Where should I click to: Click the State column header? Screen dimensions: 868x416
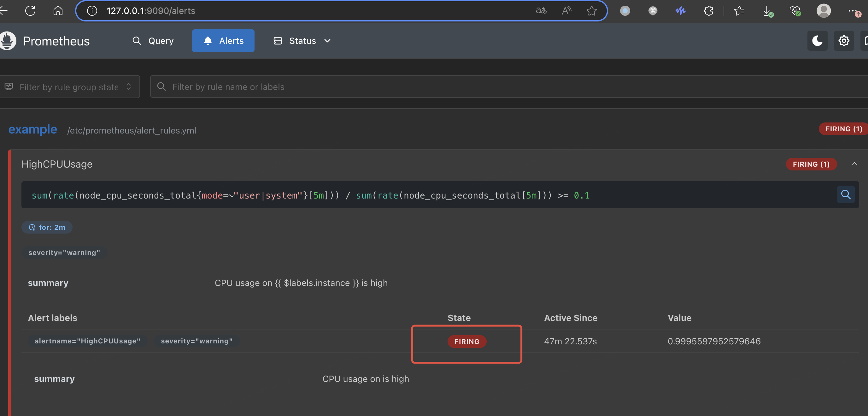459,318
